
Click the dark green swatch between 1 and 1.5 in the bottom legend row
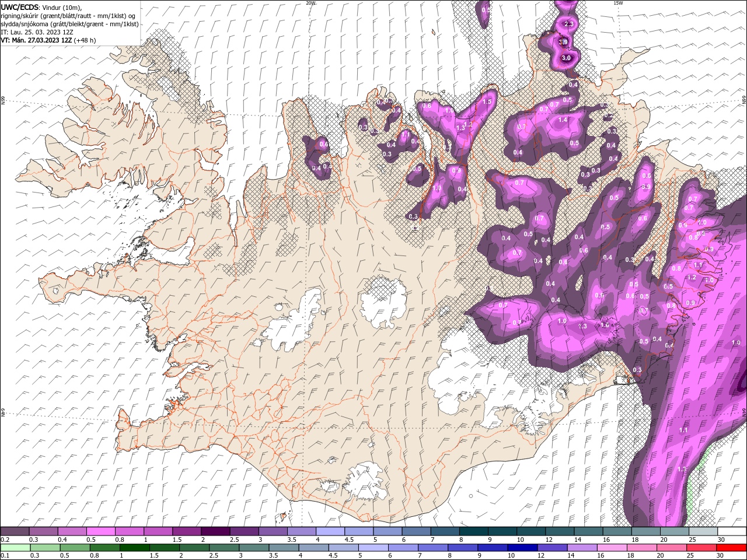(x=135, y=547)
